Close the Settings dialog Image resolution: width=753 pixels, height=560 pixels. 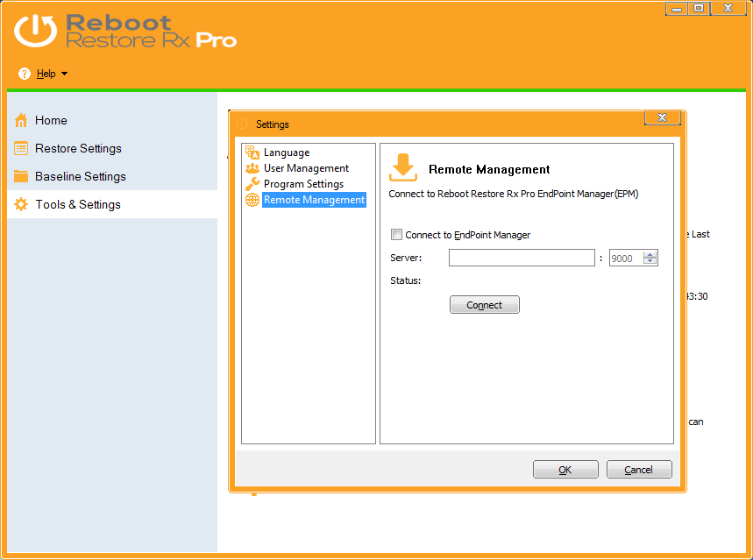662,117
